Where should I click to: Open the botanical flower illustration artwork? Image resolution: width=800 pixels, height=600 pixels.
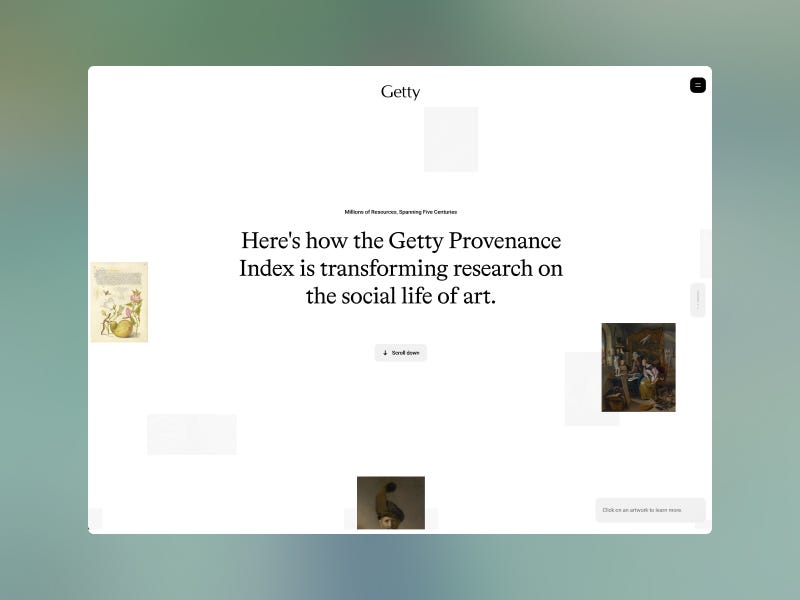[x=119, y=302]
